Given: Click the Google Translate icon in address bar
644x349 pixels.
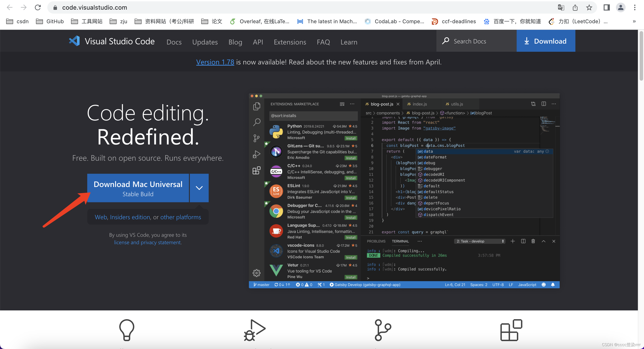Looking at the screenshot, I should [x=561, y=7].
